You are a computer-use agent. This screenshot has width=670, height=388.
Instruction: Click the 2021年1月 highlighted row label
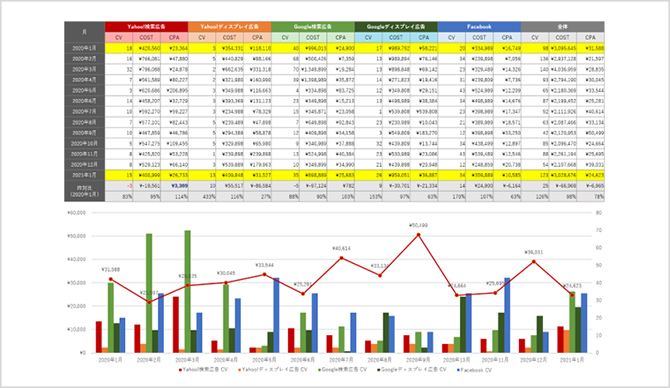coord(85,175)
